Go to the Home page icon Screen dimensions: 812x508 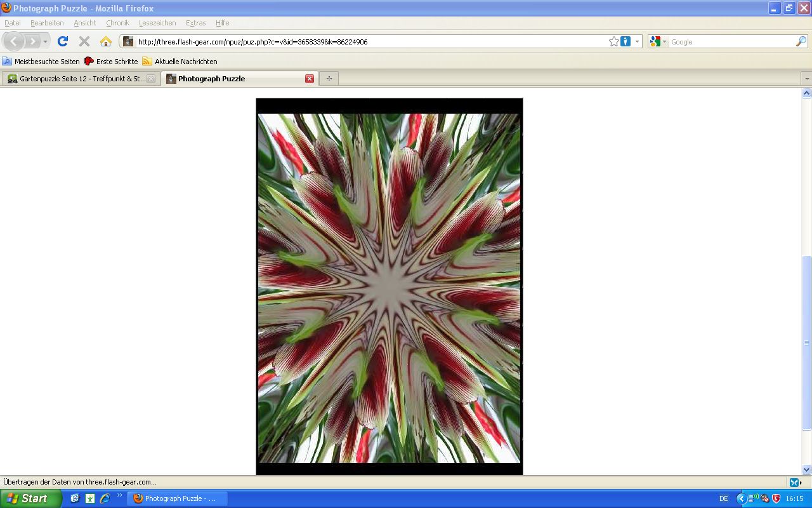coord(106,41)
